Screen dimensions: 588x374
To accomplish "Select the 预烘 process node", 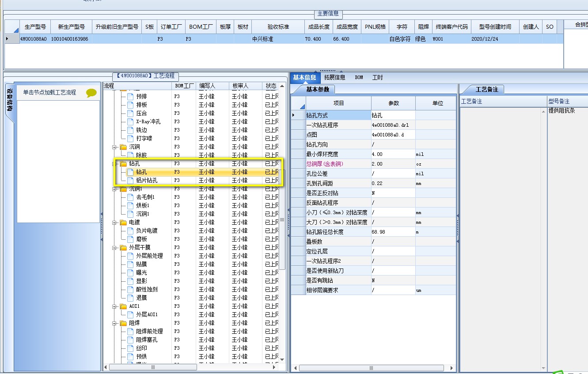I will click(x=141, y=356).
